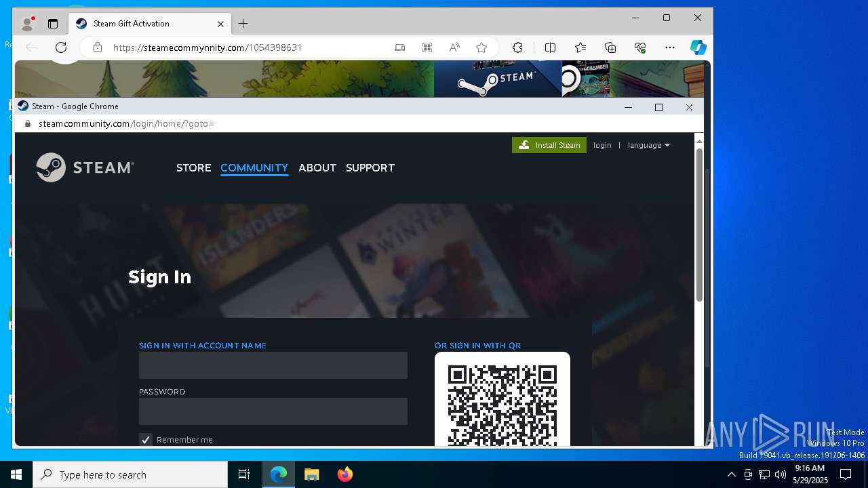
Task: Open the COMMUNITY menu
Action: tap(254, 167)
